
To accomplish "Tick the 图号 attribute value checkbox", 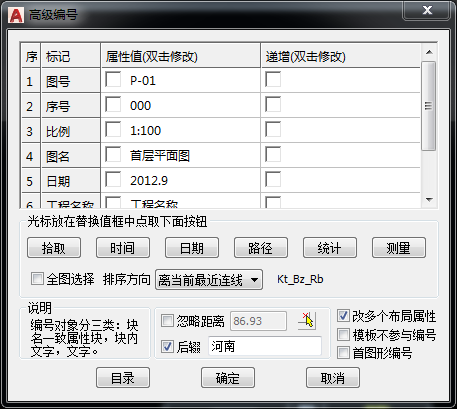I will pos(113,80).
